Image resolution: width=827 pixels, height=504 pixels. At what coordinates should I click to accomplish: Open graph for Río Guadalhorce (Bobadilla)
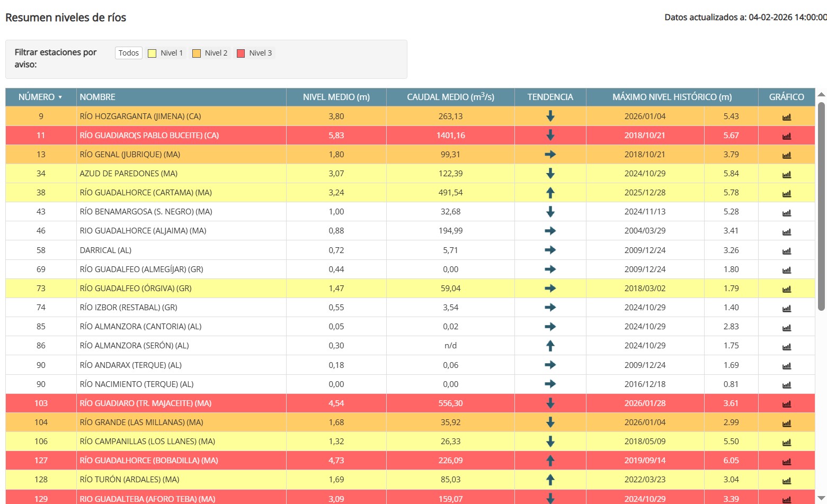786,461
